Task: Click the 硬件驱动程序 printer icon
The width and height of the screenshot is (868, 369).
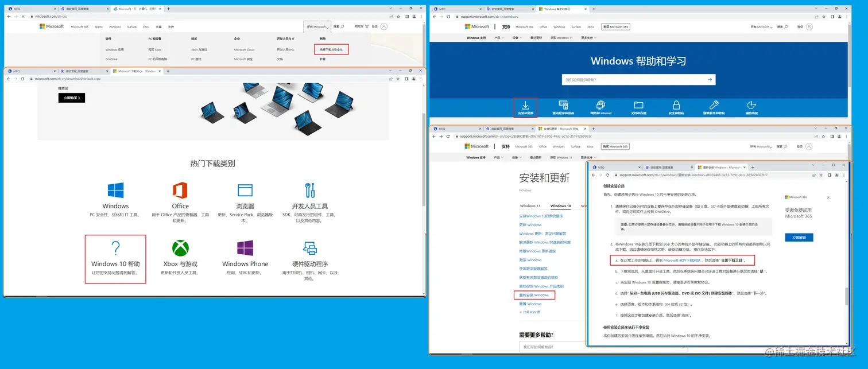Action: click(309, 247)
